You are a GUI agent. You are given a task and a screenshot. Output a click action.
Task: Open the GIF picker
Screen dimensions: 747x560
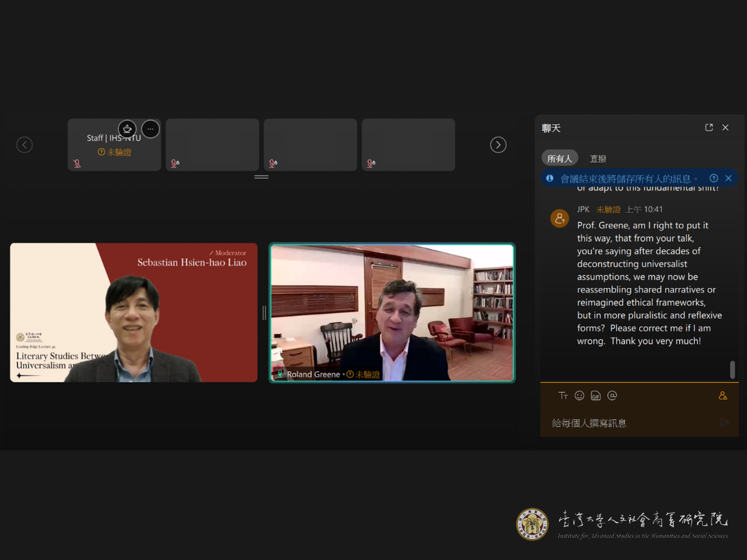click(596, 396)
